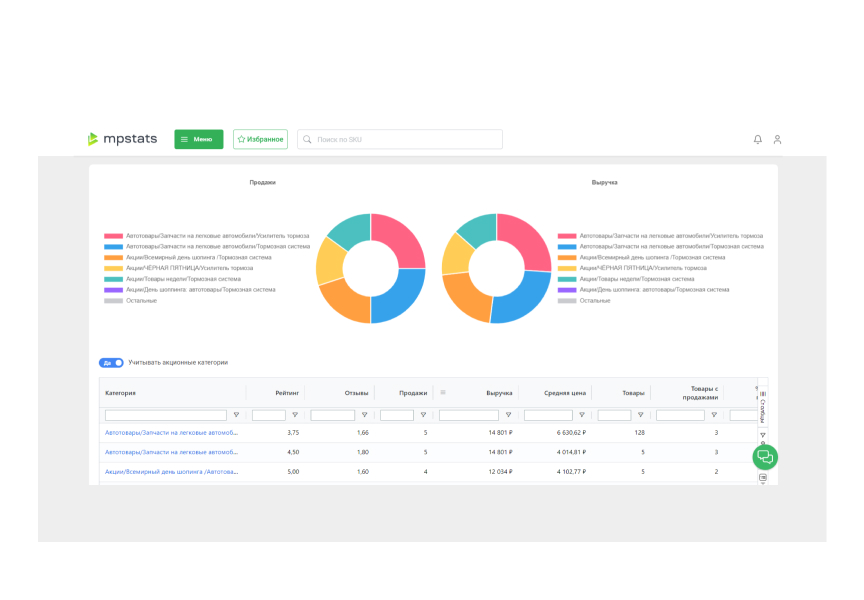The image size is (864, 600).
Task: Open filter icon for Отзывы column
Action: [364, 415]
